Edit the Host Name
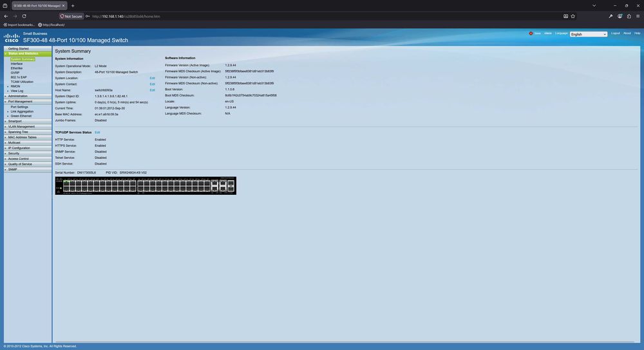This screenshot has width=644, height=350. tap(153, 90)
